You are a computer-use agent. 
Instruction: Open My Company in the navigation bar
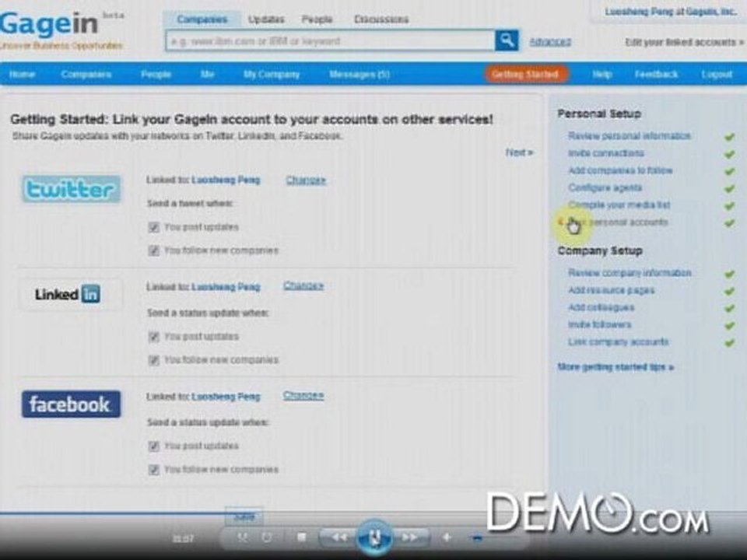272,75
